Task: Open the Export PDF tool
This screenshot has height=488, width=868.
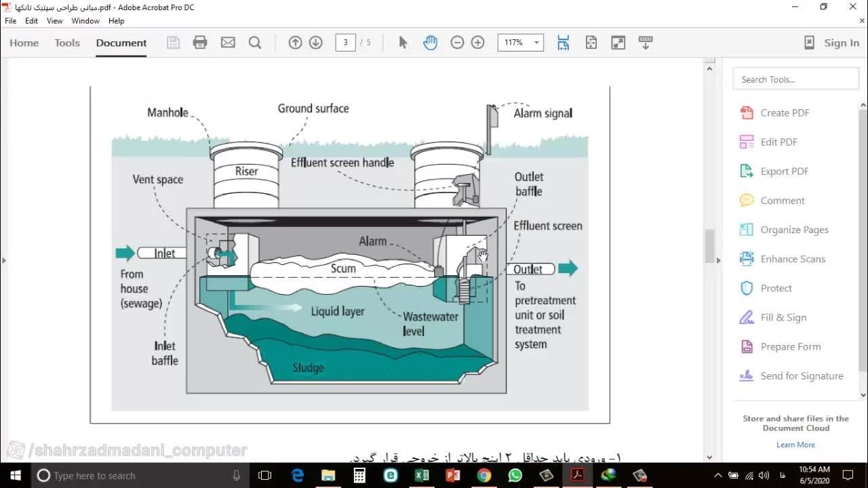Action: (x=784, y=171)
